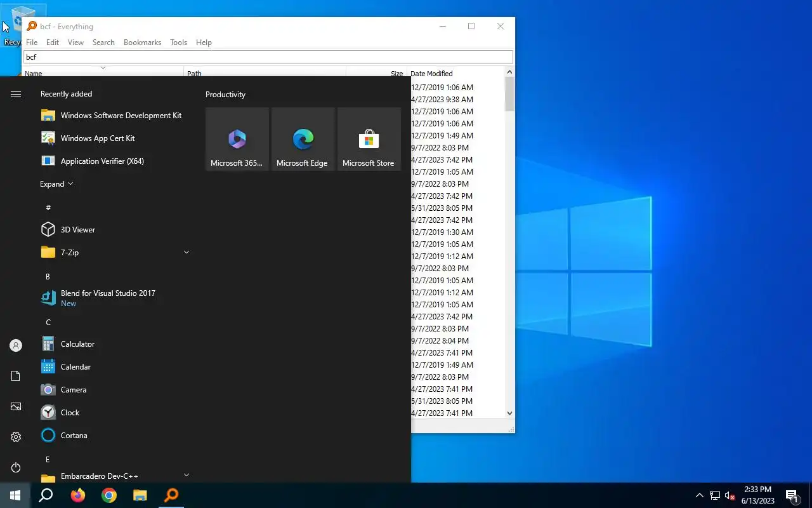Viewport: 812px width, 508px height.
Task: Open Documents from the Start sidebar
Action: (16, 376)
